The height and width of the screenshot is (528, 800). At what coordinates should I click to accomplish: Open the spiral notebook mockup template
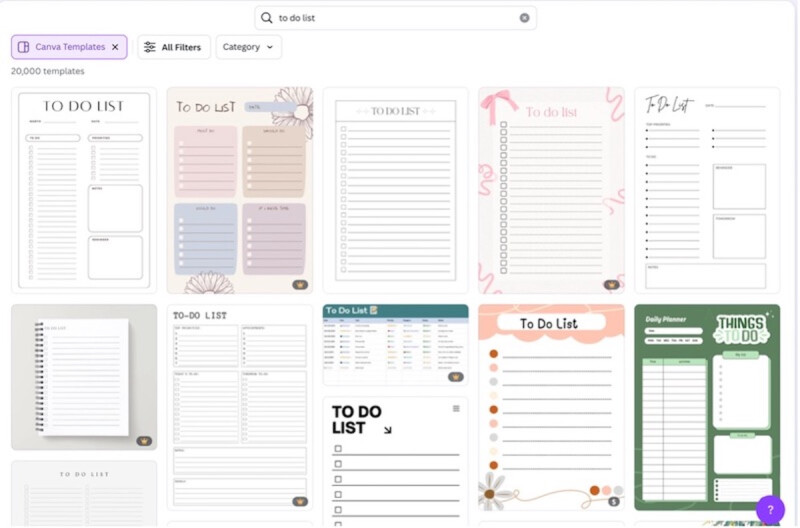click(x=84, y=377)
